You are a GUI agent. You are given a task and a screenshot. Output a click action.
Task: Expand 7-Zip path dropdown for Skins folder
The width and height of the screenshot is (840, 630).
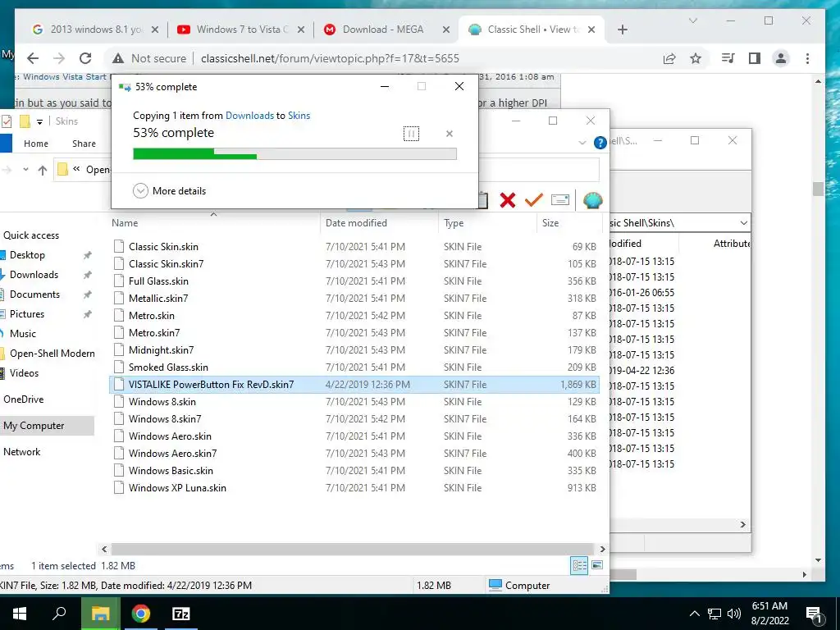pyautogui.click(x=743, y=223)
